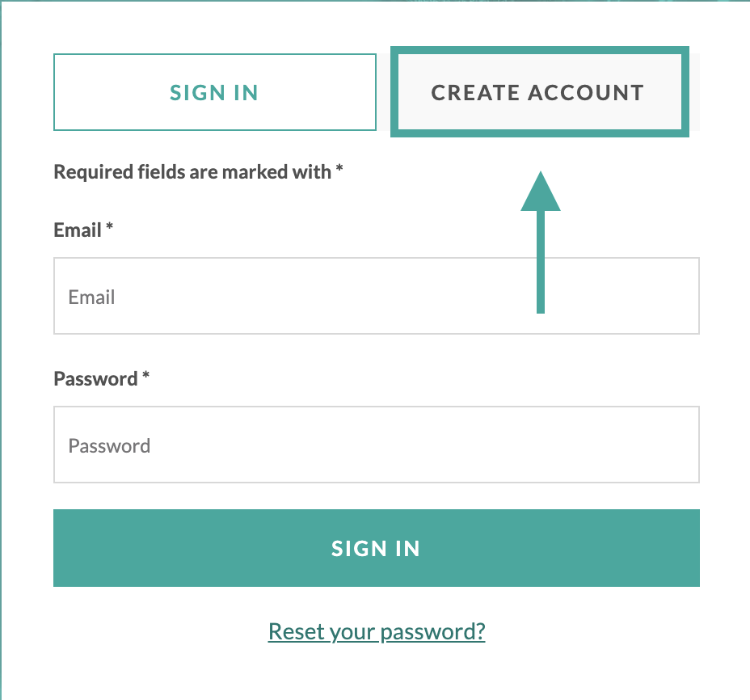Open the Create Account tab
Viewport: 750px width, 700px height.
pyautogui.click(x=537, y=92)
